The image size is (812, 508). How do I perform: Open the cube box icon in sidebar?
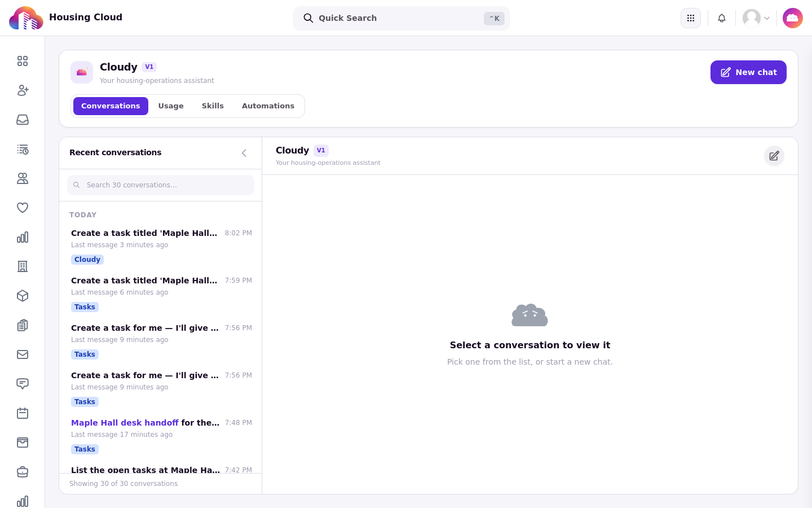23,296
